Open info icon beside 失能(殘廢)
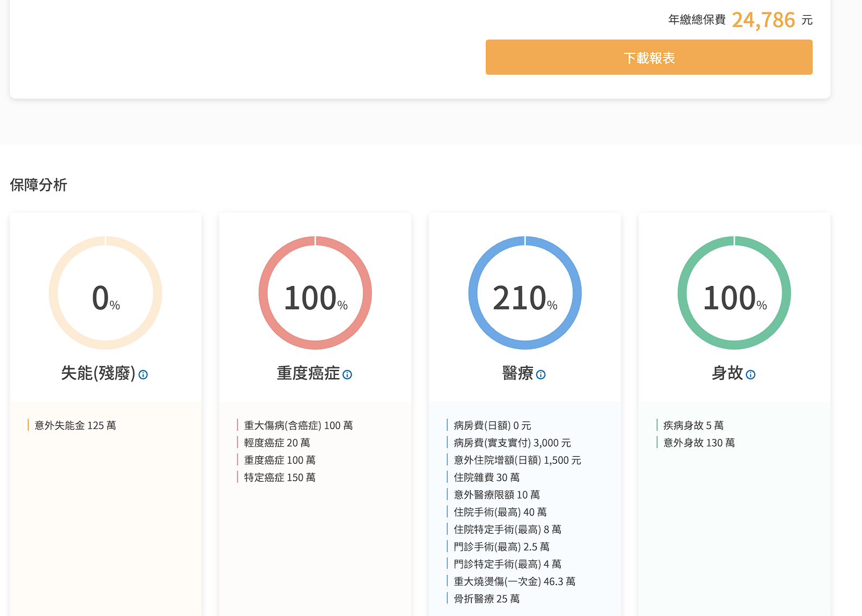The height and width of the screenshot is (616, 862). coord(143,374)
